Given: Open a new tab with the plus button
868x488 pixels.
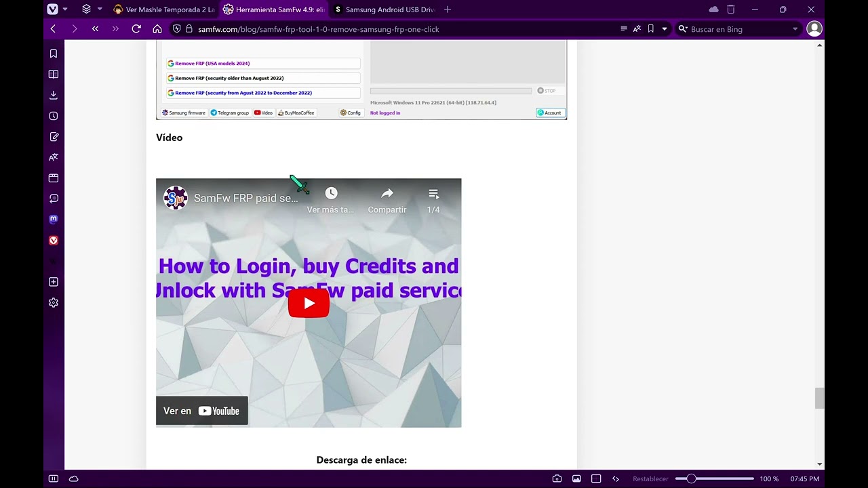Looking at the screenshot, I should 448,9.
